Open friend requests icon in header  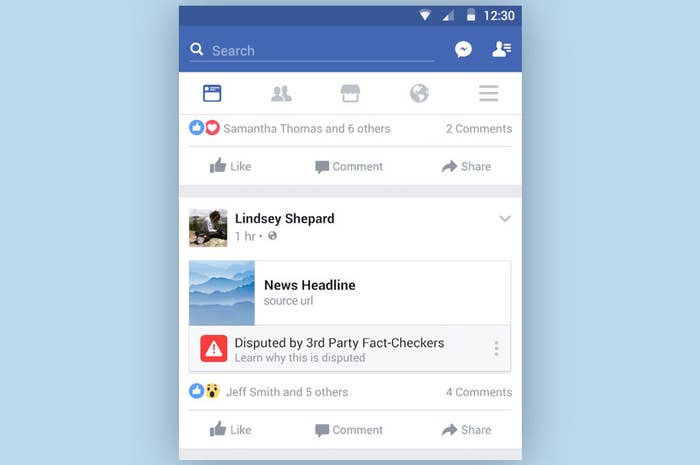(501, 49)
